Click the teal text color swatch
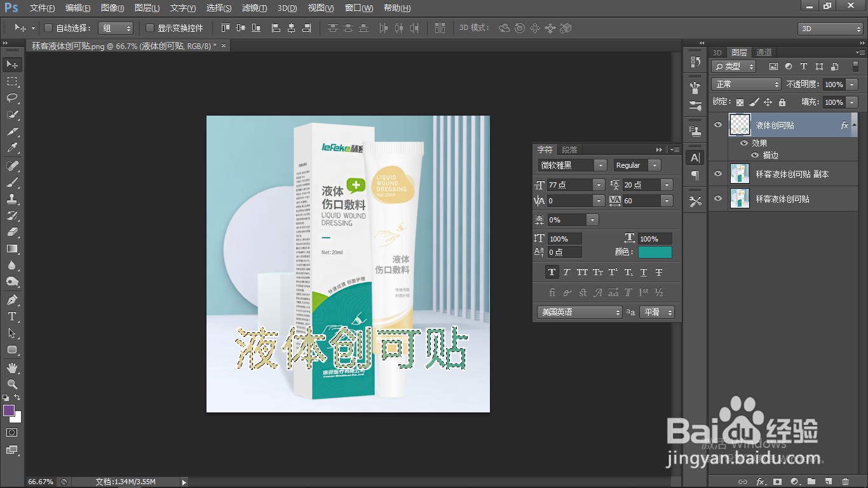 coord(655,252)
